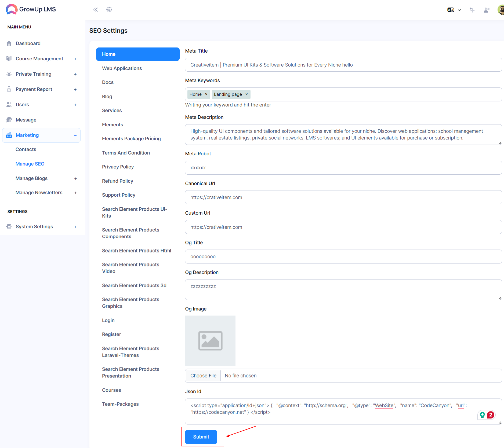The height and width of the screenshot is (448, 504).
Task: Open Terms And Condition tab
Action: click(126, 153)
